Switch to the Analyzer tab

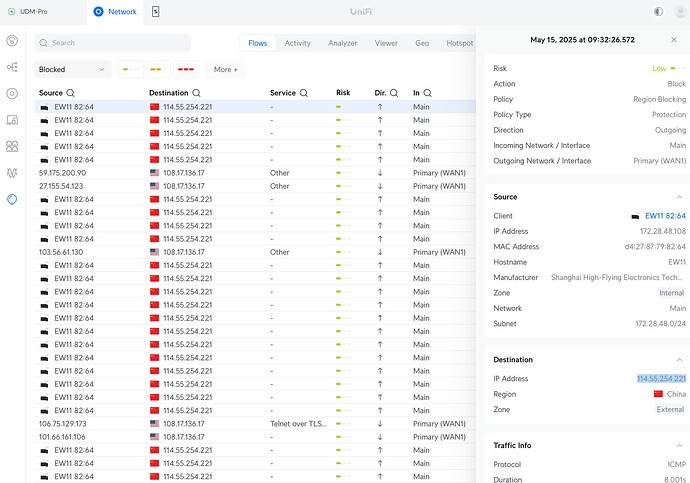(343, 43)
